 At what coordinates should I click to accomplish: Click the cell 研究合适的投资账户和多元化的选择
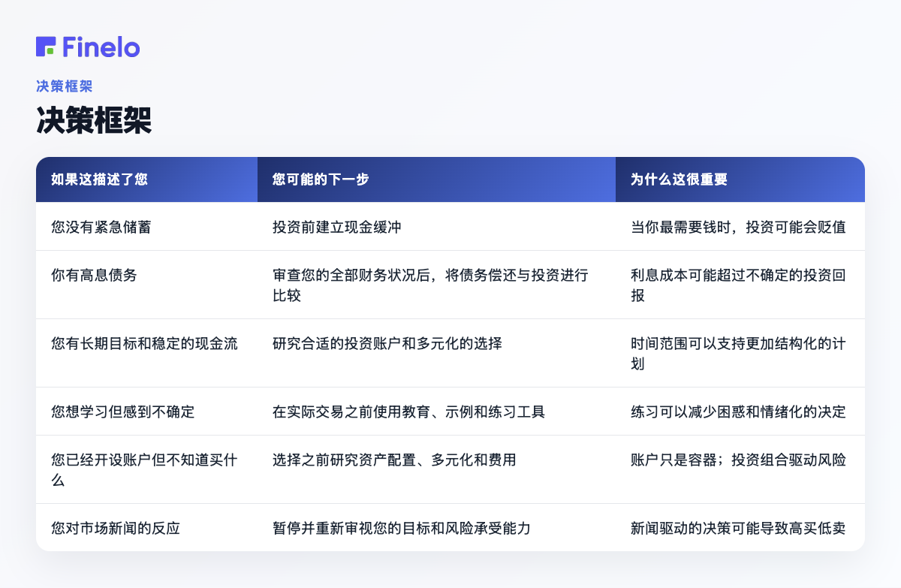(x=437, y=354)
